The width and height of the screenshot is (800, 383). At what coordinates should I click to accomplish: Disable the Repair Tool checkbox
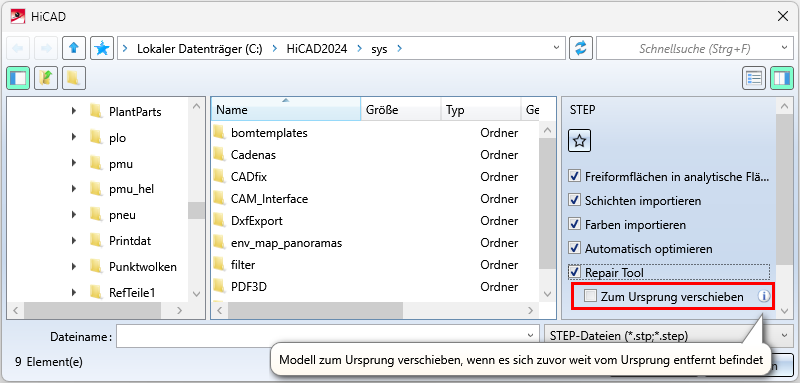(x=575, y=272)
